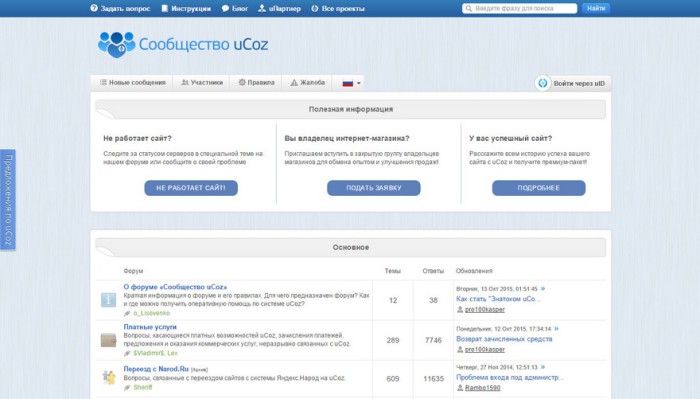Jump to last post arrow for 13 Окт 2015
The height and width of the screenshot is (399, 700).
(x=543, y=289)
